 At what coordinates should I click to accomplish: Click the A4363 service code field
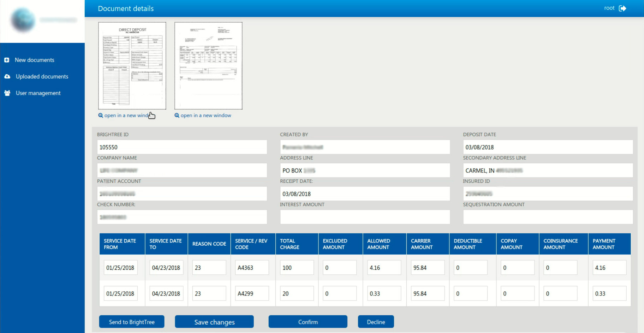252,268
